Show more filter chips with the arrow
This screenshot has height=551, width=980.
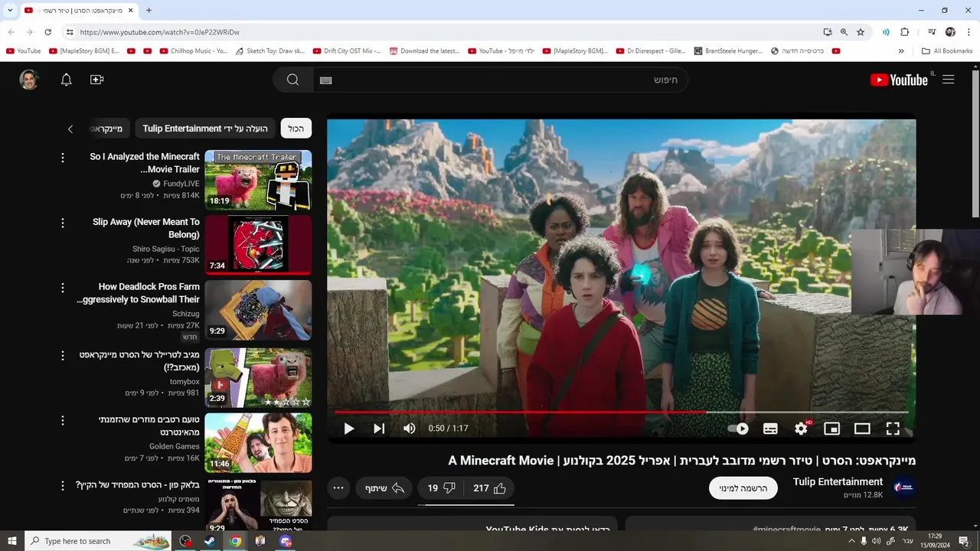(x=70, y=129)
